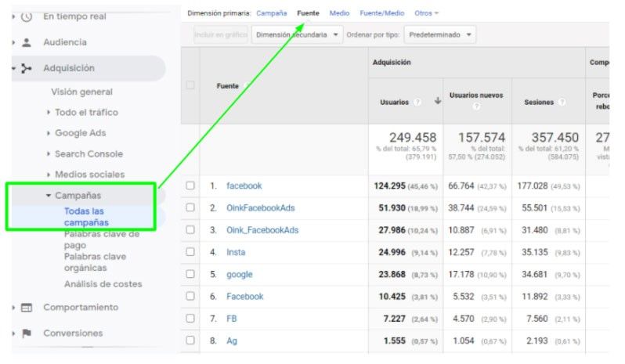Click the 124.295 users value for facebook
This screenshot has height=364, width=625.
[x=389, y=186]
